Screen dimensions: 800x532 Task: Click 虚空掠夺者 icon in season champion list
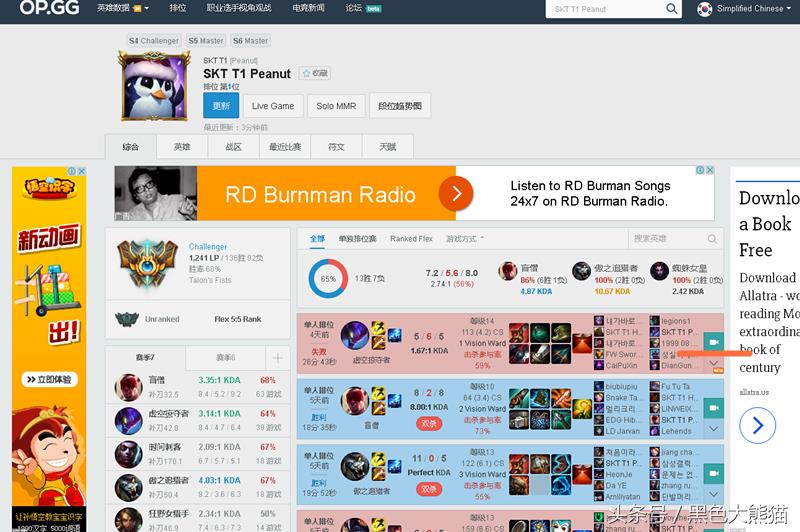pos(129,421)
